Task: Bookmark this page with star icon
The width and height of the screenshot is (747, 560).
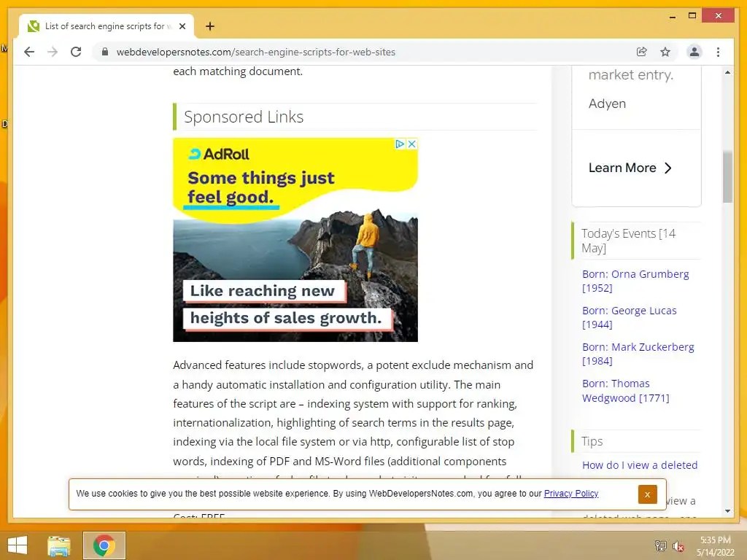Action: 665,52
